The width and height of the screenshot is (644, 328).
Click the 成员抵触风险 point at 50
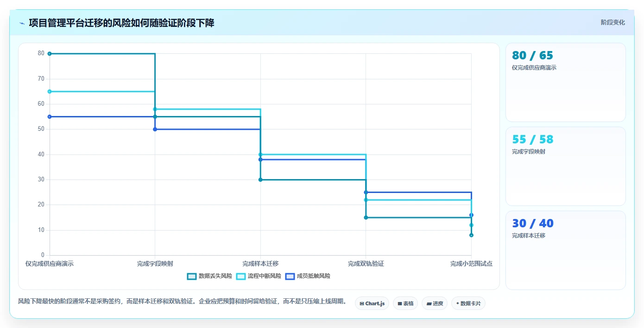[155, 129]
